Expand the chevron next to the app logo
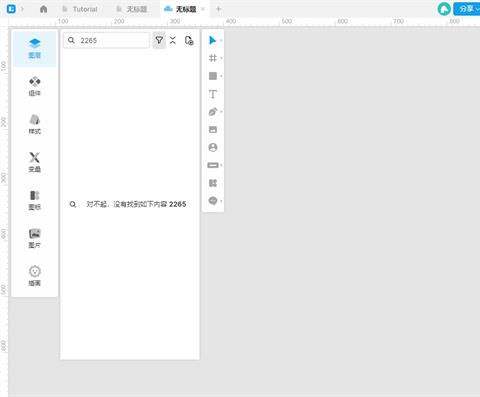The width and height of the screenshot is (480, 397). (x=22, y=9)
